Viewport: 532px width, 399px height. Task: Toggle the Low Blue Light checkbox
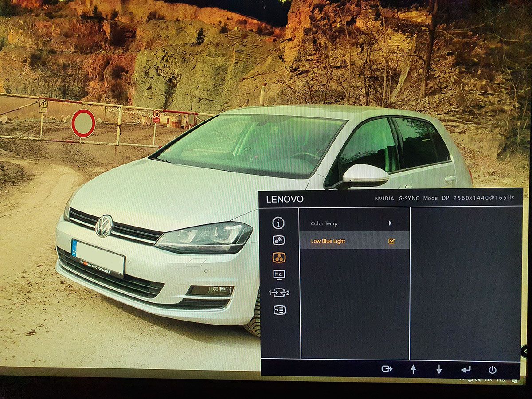(391, 241)
